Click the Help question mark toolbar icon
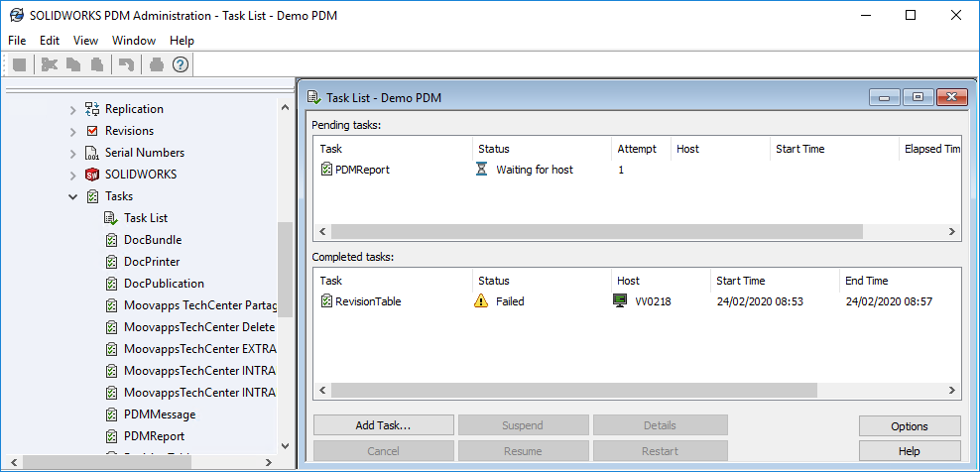 180,64
